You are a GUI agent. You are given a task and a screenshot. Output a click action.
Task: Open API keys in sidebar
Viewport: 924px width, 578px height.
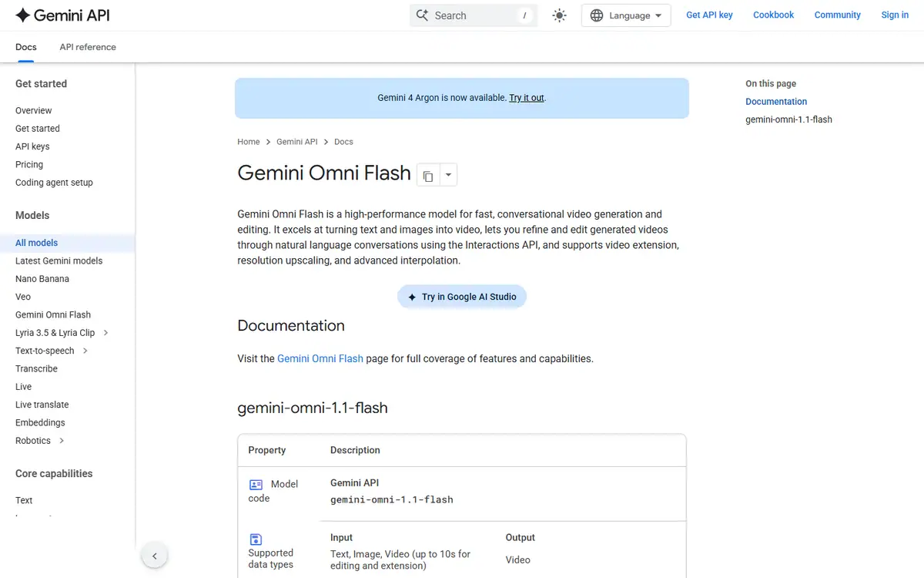[32, 146]
